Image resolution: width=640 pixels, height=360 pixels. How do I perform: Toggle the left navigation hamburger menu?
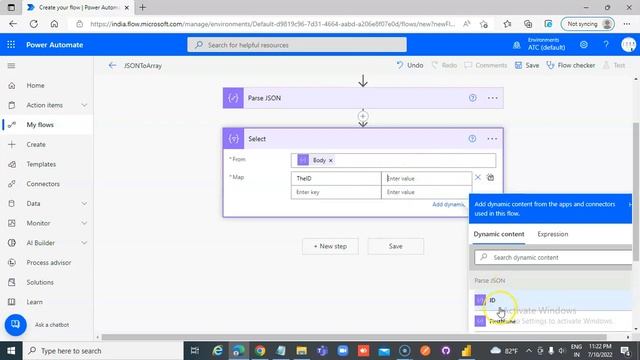[11, 66]
